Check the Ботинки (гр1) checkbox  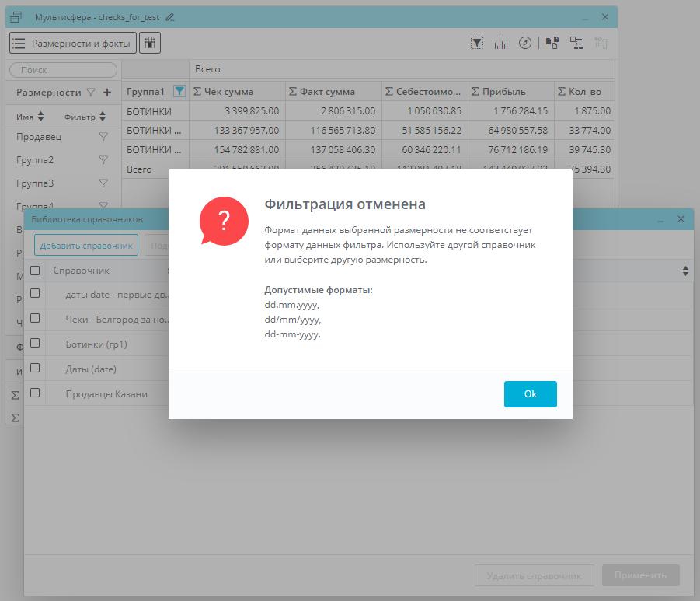pyautogui.click(x=35, y=343)
